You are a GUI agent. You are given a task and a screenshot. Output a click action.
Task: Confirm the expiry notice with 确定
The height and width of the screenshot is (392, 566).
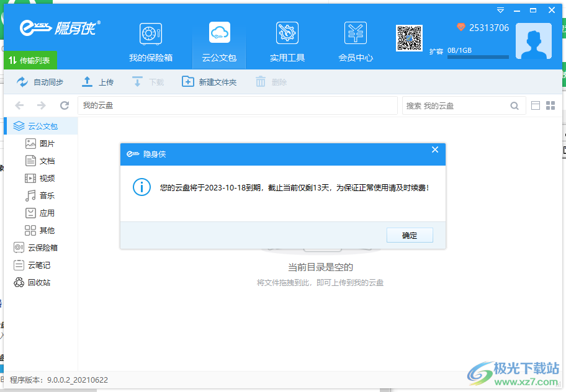[410, 235]
